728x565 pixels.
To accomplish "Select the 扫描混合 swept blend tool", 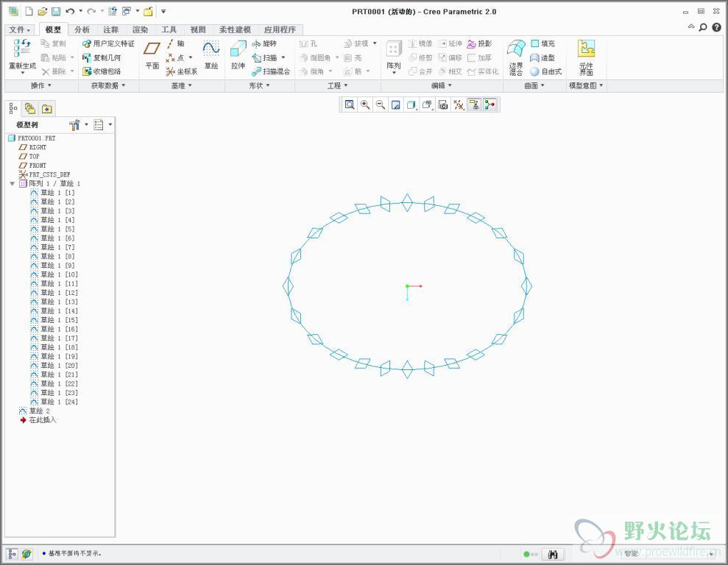I will [271, 71].
